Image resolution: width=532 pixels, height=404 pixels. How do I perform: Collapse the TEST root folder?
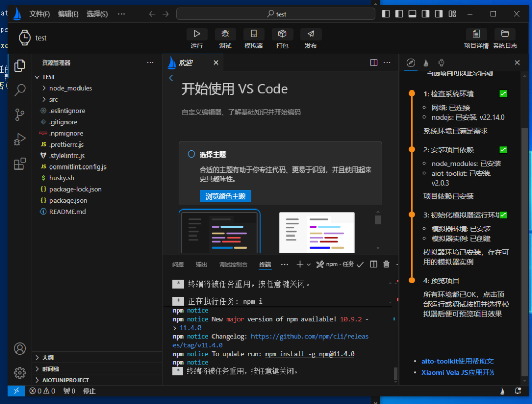pos(97,77)
